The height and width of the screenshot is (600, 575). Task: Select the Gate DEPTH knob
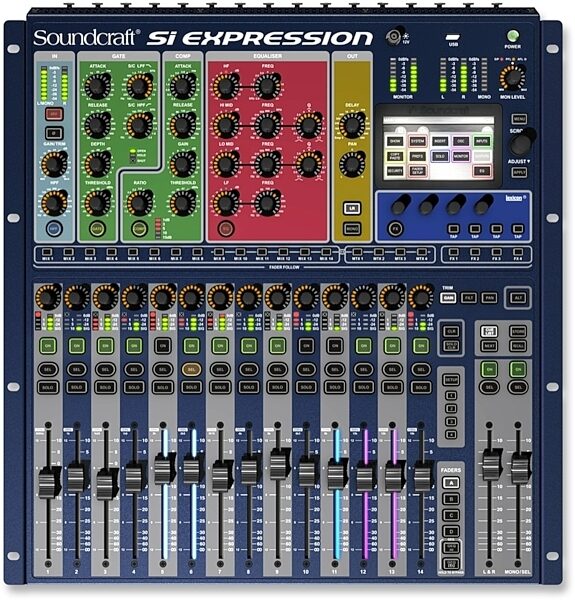tap(98, 163)
